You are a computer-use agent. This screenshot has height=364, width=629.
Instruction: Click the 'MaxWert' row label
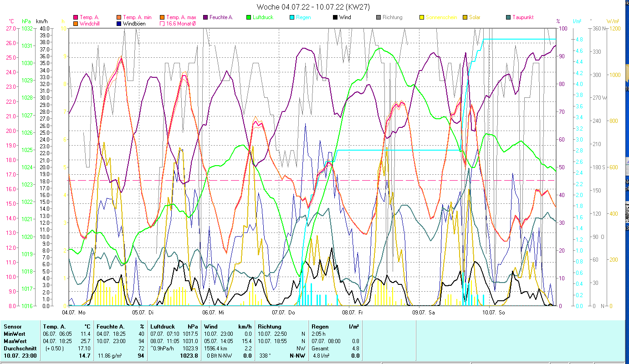tap(15, 341)
